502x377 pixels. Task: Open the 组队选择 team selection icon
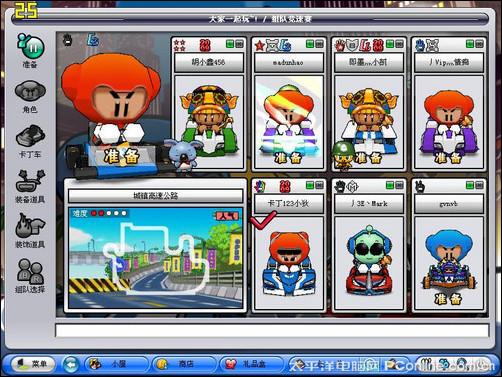coord(30,271)
